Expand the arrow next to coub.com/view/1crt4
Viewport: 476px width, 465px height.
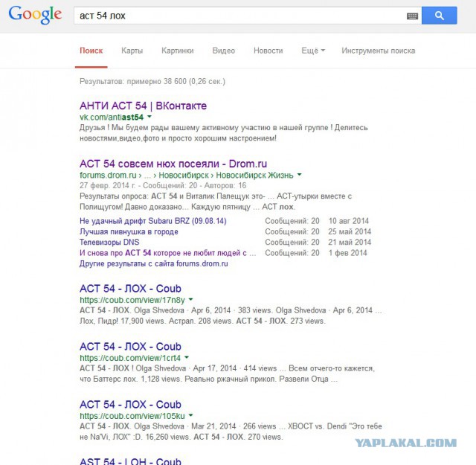[x=187, y=357]
